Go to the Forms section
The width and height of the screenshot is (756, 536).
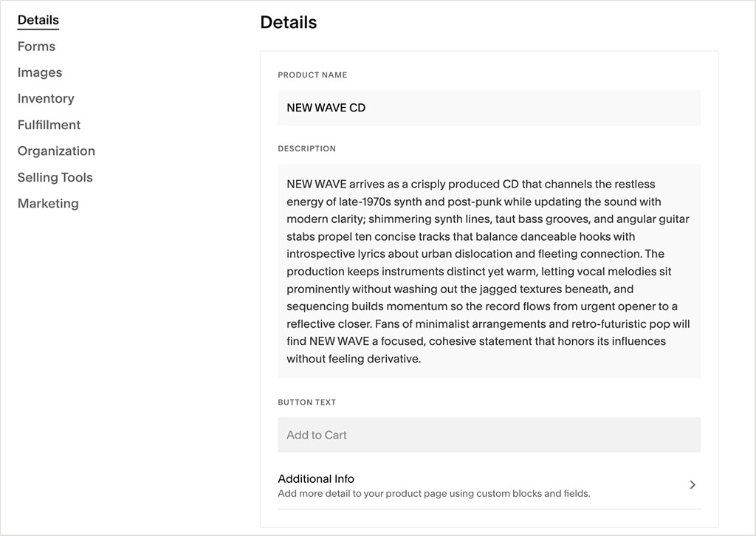click(x=36, y=46)
